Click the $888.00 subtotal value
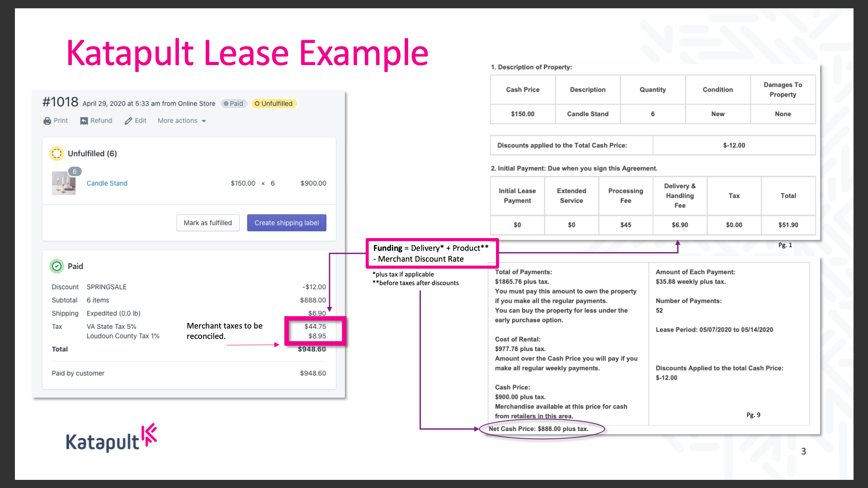The image size is (868, 488). point(313,300)
